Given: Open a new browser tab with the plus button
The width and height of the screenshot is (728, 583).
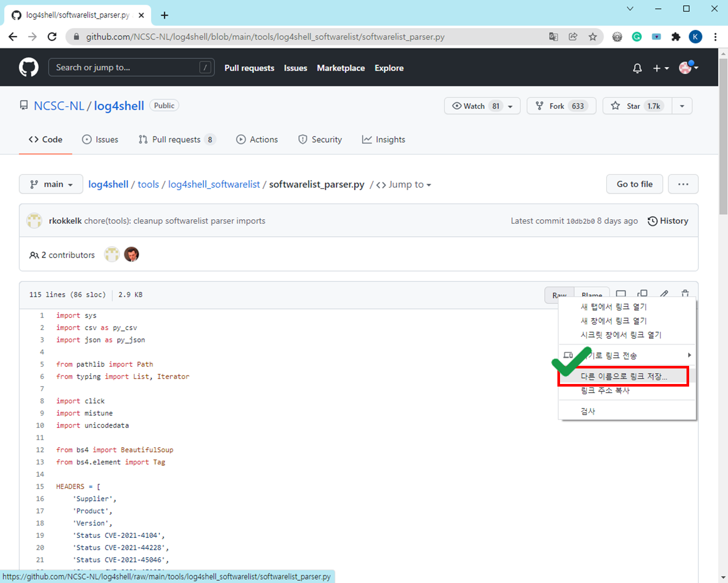Looking at the screenshot, I should 164,15.
